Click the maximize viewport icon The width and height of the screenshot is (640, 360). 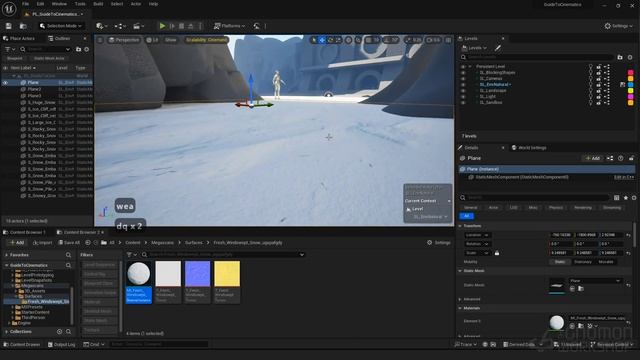pos(448,40)
